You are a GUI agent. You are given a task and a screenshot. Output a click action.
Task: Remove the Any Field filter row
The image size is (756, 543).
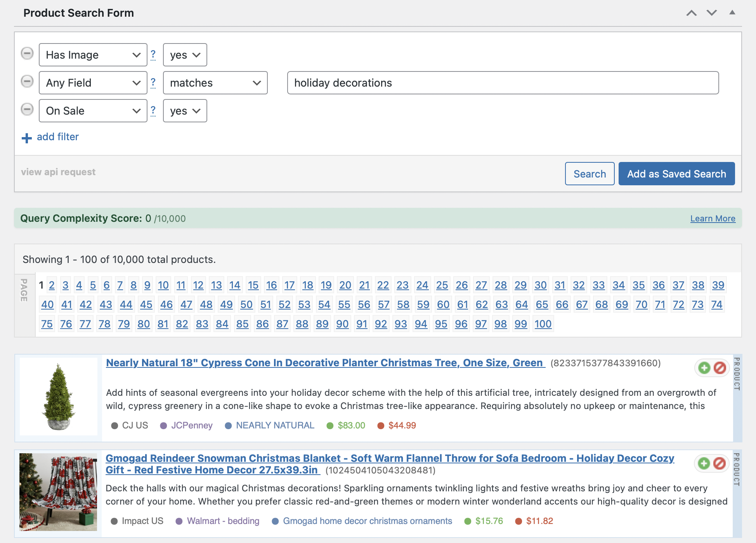(x=27, y=82)
